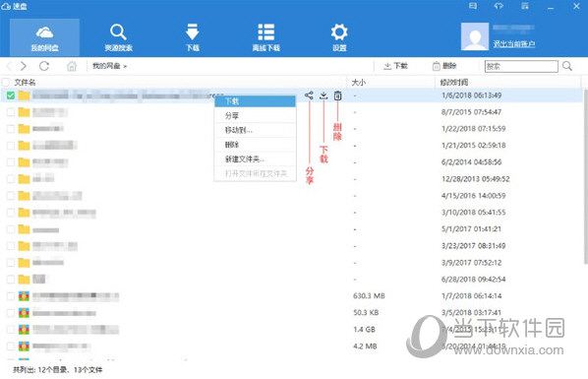The width and height of the screenshot is (588, 379).
Task: Click the folder icon in the 4/15/2016 row
Action: pos(24,196)
